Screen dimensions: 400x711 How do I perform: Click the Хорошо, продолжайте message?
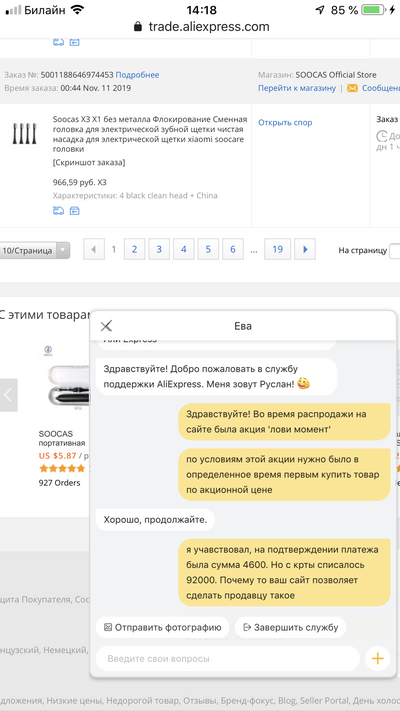tap(155, 520)
